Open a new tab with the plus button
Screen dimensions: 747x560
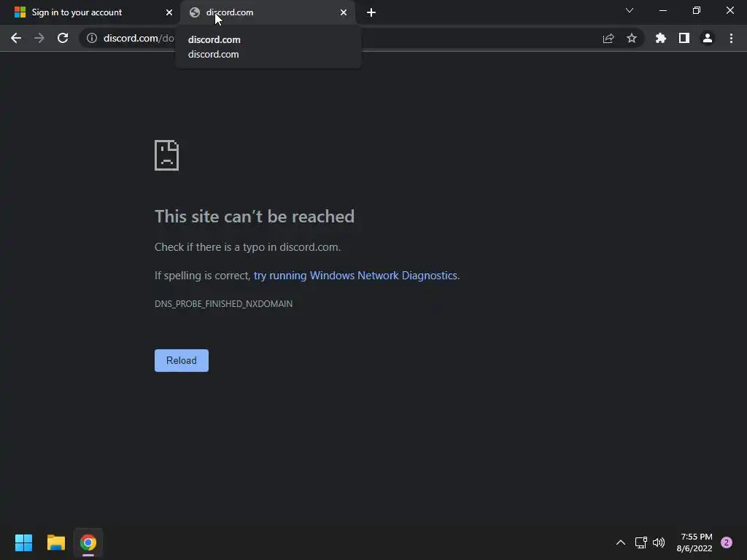coord(371,12)
